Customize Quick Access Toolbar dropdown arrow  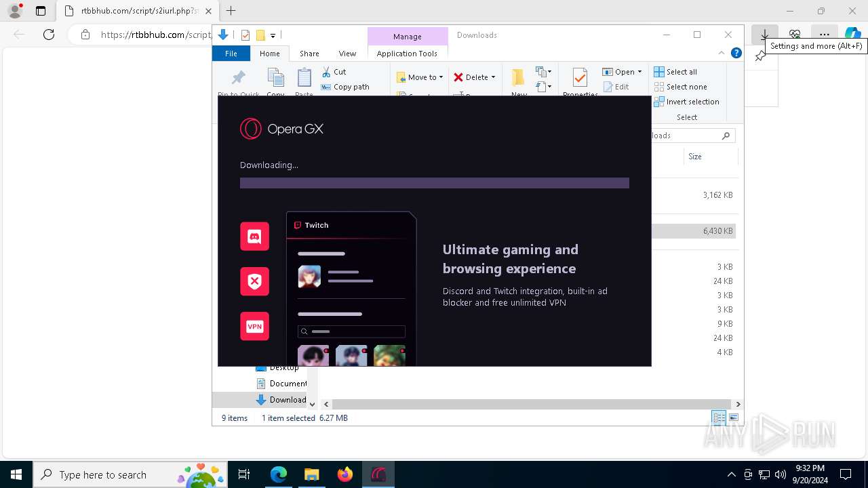[x=273, y=35]
